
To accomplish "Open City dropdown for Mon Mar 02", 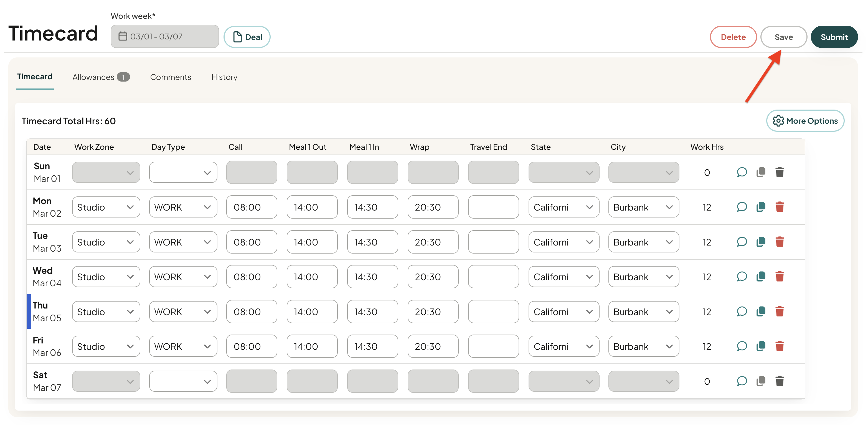I will pos(644,207).
